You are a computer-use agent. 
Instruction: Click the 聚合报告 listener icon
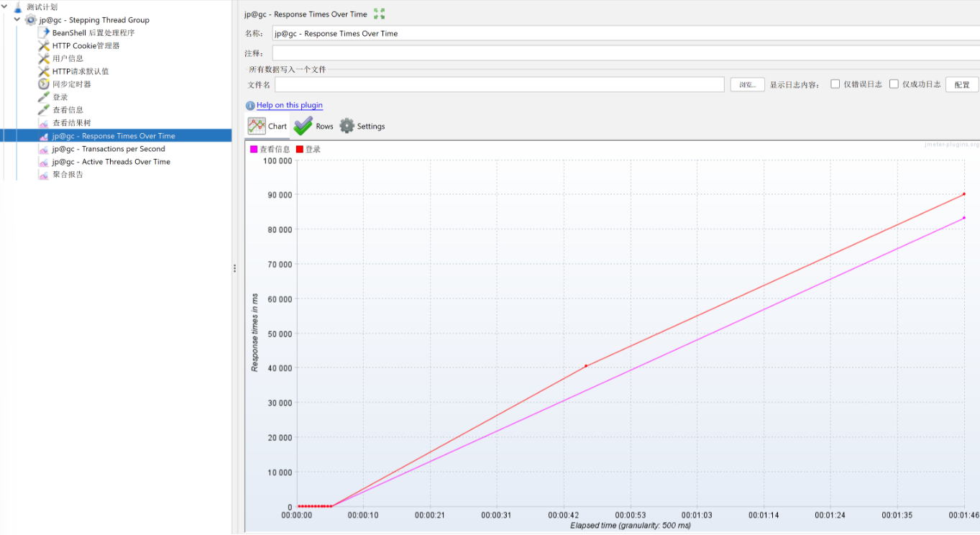point(44,175)
